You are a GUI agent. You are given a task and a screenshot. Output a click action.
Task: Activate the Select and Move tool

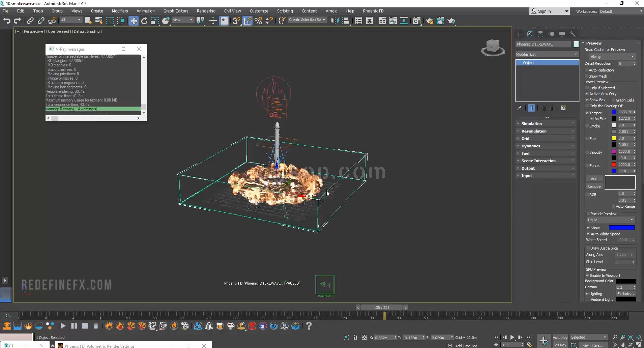pos(134,21)
